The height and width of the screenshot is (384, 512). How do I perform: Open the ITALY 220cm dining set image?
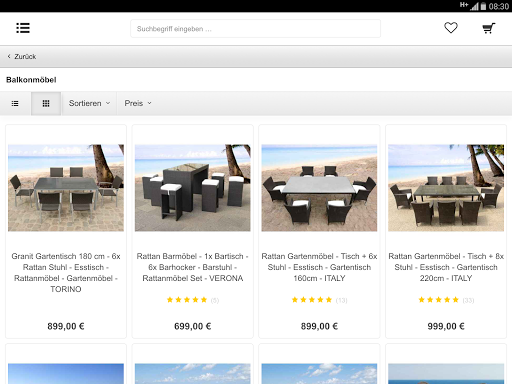446,188
